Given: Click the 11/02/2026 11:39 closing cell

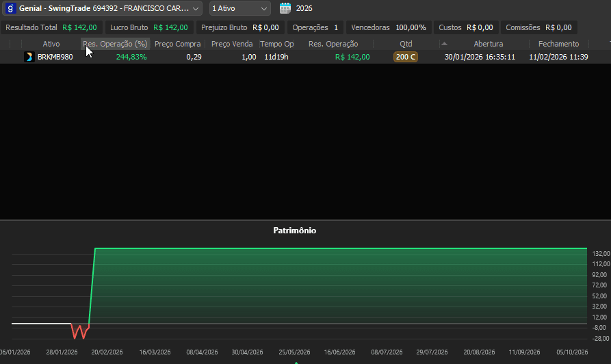Looking at the screenshot, I should (558, 57).
